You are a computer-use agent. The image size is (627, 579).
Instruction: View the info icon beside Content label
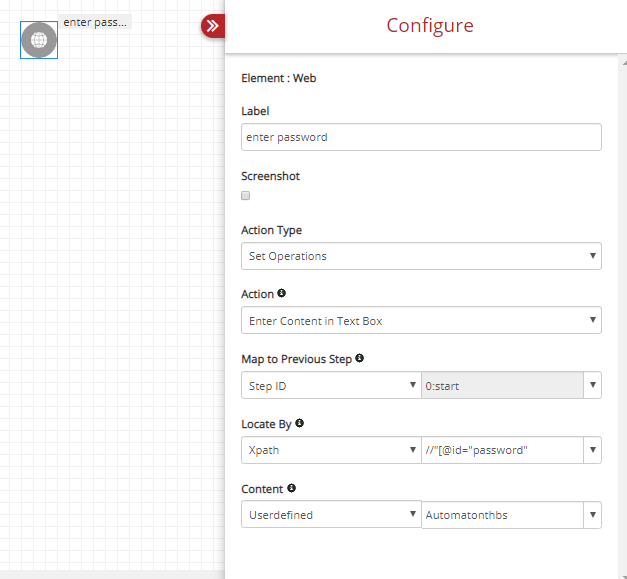tap(292, 488)
